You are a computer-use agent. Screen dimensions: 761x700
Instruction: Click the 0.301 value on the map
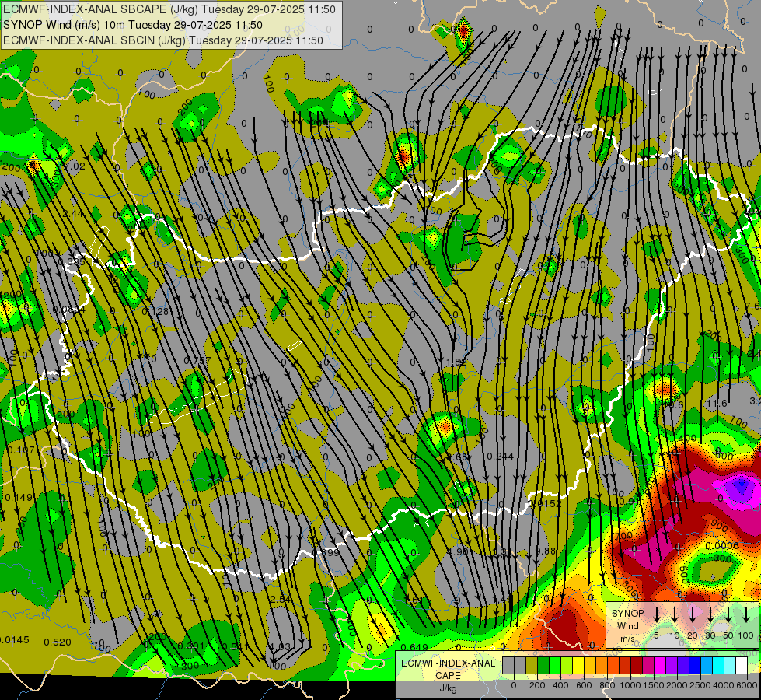pos(190,646)
